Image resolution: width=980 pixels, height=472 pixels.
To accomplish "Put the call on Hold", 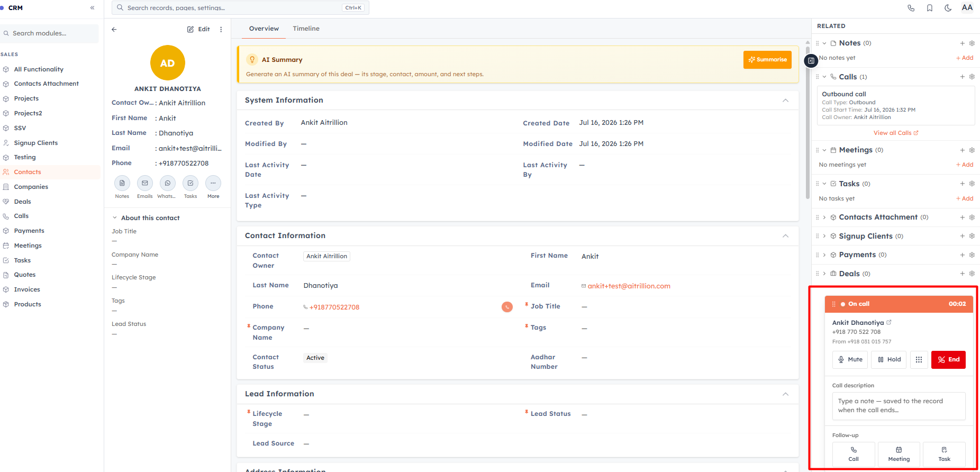I will (x=889, y=359).
